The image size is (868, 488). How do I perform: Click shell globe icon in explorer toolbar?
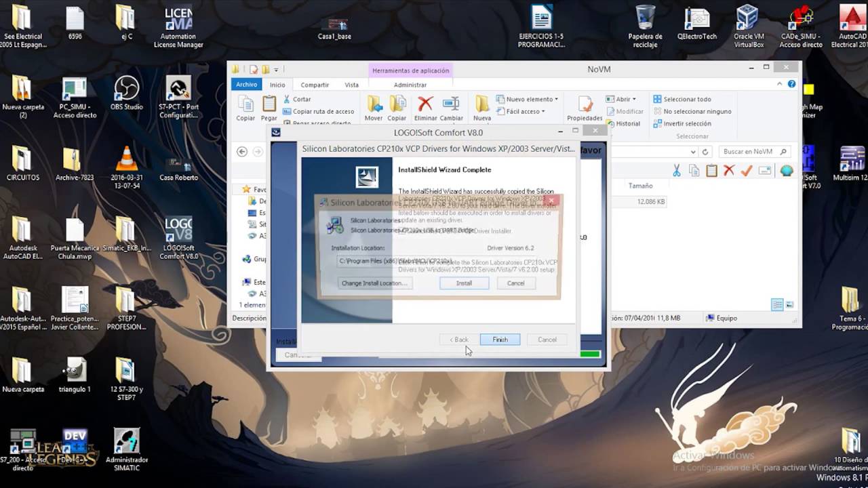(787, 171)
